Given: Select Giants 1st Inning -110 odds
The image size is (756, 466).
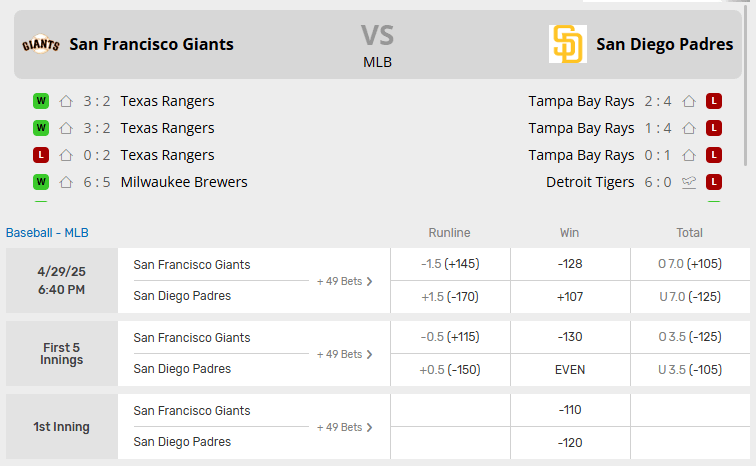Looking at the screenshot, I should [570, 410].
